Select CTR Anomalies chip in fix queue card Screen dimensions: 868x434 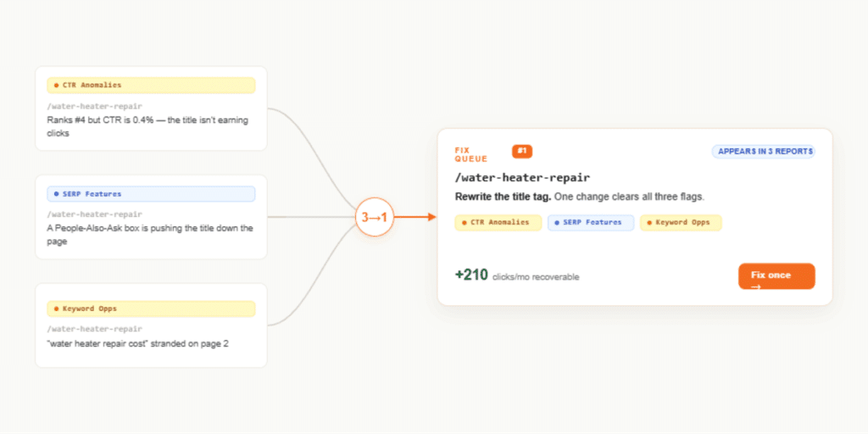(x=498, y=223)
